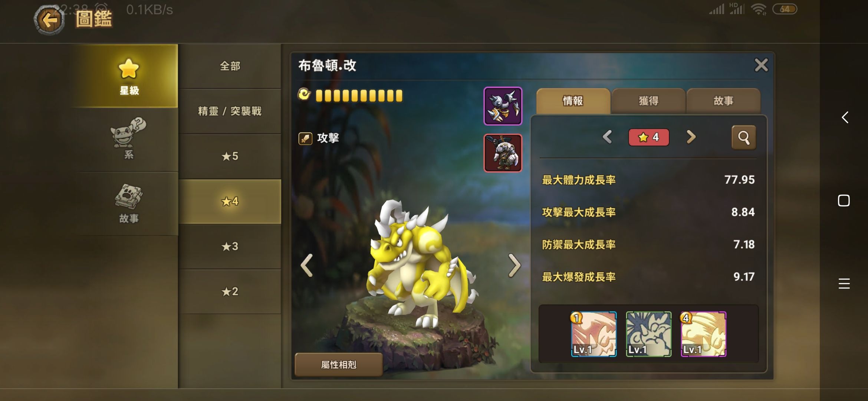View the third purple-framed skill icon
Image resolution: width=868 pixels, height=401 pixels.
[x=703, y=334]
